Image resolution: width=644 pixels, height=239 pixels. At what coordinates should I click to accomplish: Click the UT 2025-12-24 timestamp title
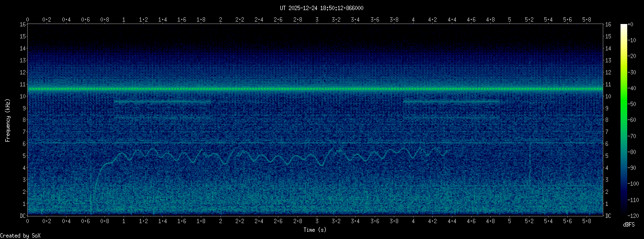click(x=322, y=8)
